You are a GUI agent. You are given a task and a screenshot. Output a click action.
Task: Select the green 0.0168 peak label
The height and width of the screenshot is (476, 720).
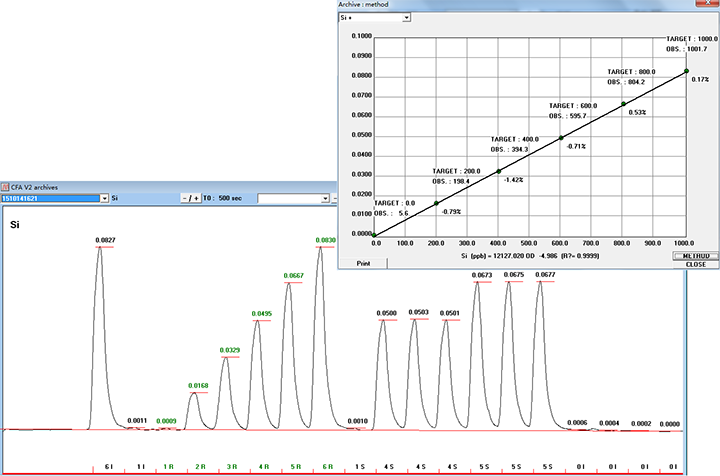199,385
